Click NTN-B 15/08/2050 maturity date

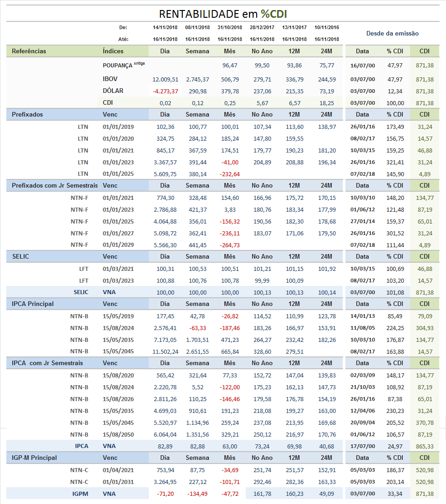tap(118, 435)
